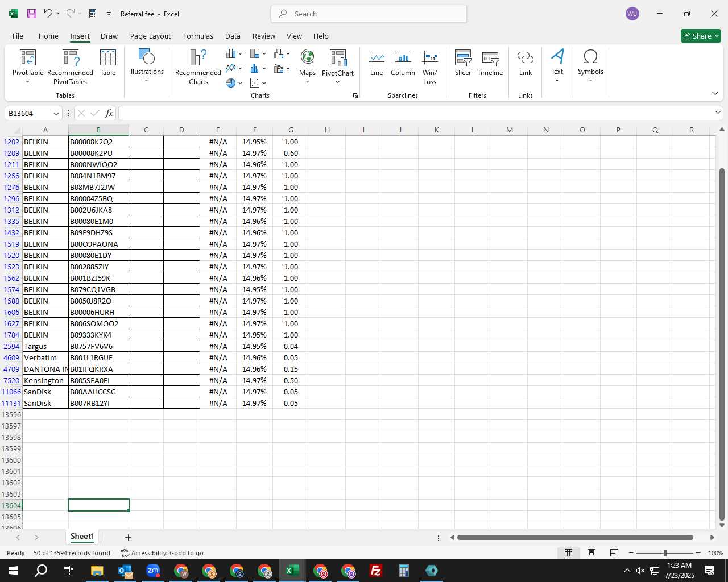
Task: Click the zoom in plus button
Action: 698,553
